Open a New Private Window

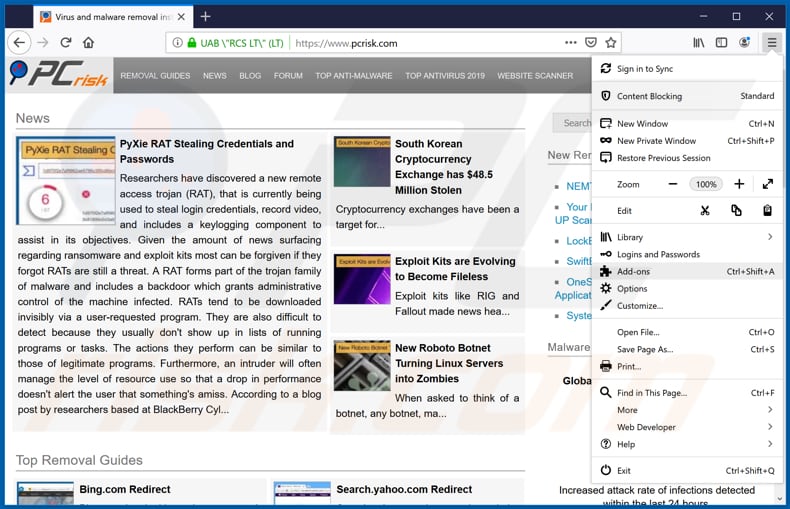pos(687,141)
